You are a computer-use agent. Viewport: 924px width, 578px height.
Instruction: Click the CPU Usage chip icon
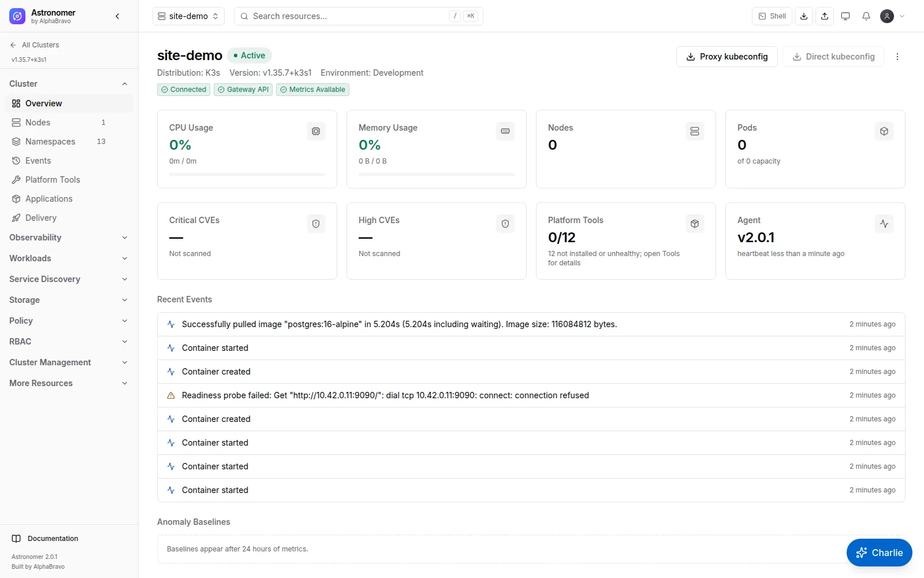coord(316,131)
